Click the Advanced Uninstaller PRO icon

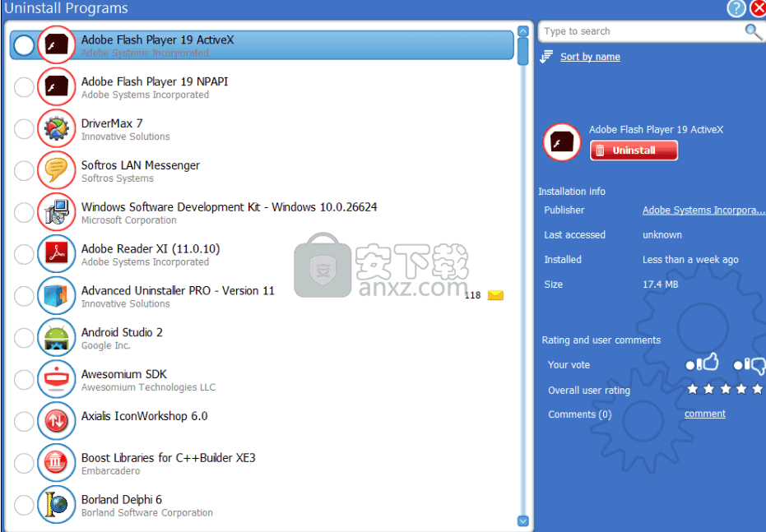pyautogui.click(x=56, y=296)
